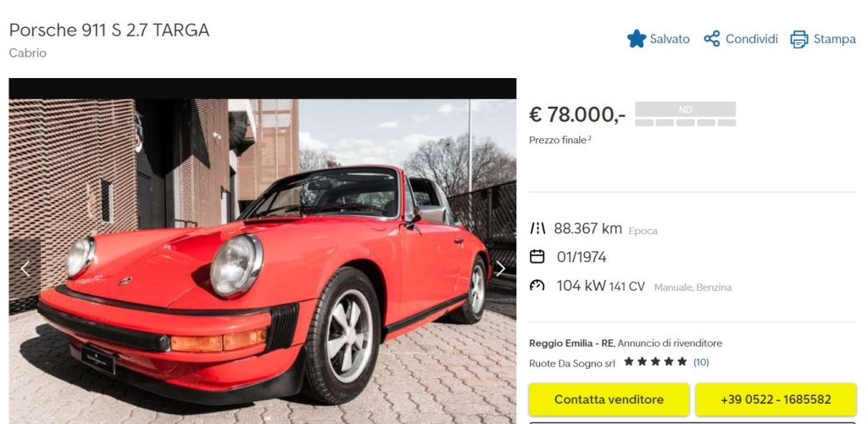This screenshot has width=868, height=424.
Task: Click the engine power gauge icon
Action: click(x=537, y=286)
